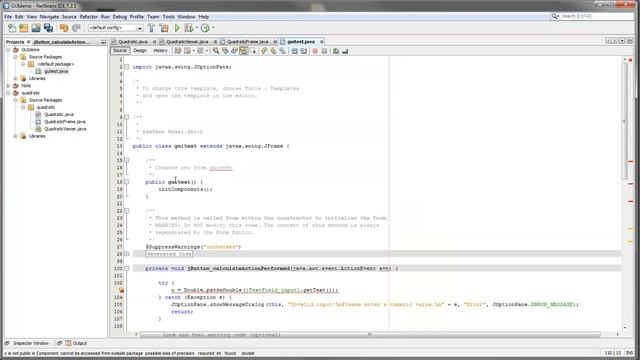Click the Comment icon in editor toolbar
This screenshot has width=640, height=360.
(336, 51)
